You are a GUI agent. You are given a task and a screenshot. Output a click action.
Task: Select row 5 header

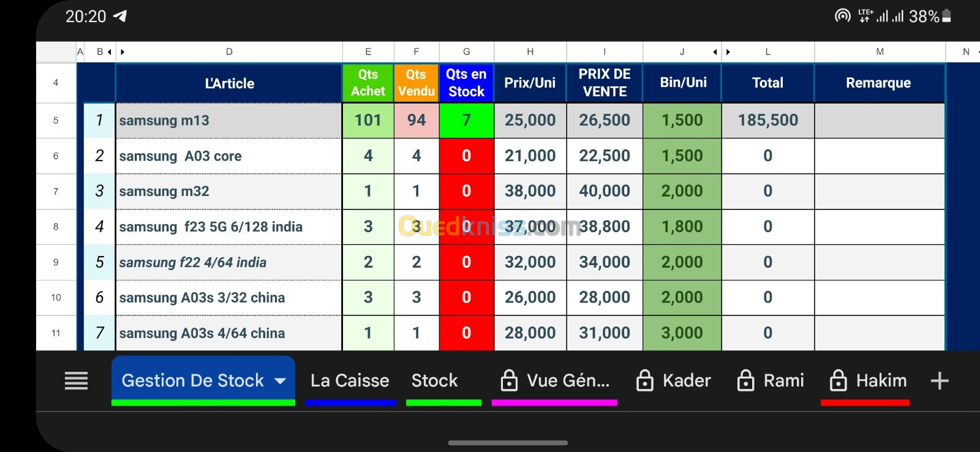pyautogui.click(x=56, y=120)
